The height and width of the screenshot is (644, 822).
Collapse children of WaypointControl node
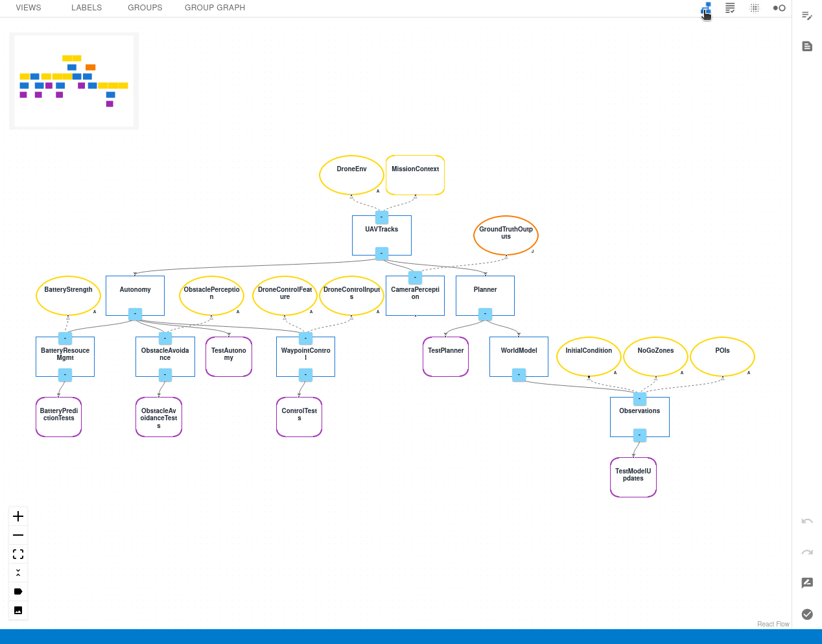click(x=305, y=375)
